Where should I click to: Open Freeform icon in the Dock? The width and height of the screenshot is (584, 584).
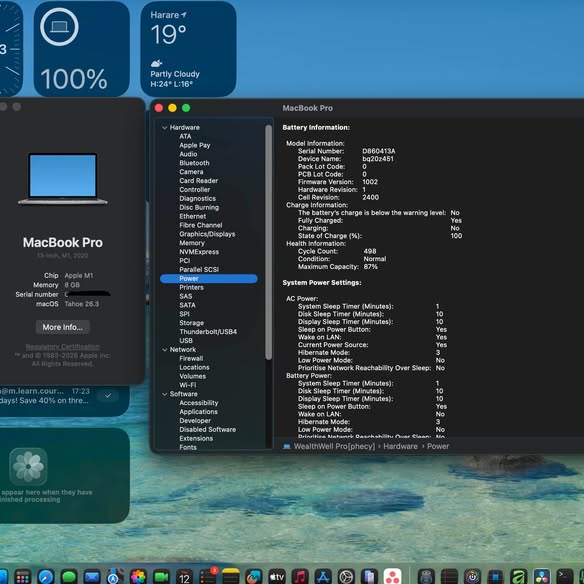(x=254, y=577)
